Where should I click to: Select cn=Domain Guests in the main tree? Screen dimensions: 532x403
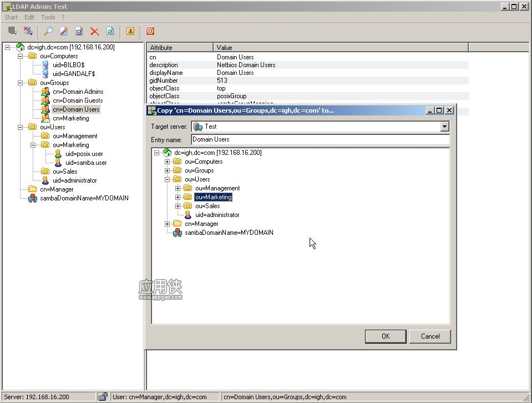pos(78,100)
